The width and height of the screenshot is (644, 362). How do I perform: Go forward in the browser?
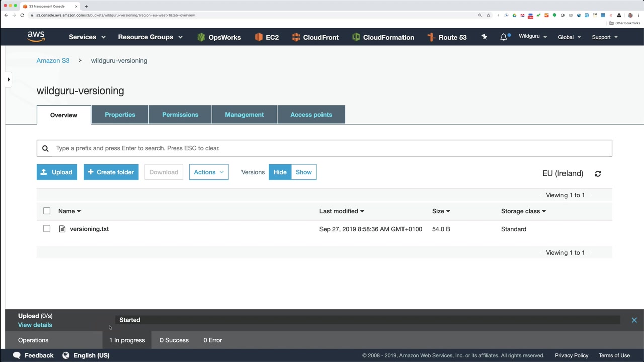(14, 15)
